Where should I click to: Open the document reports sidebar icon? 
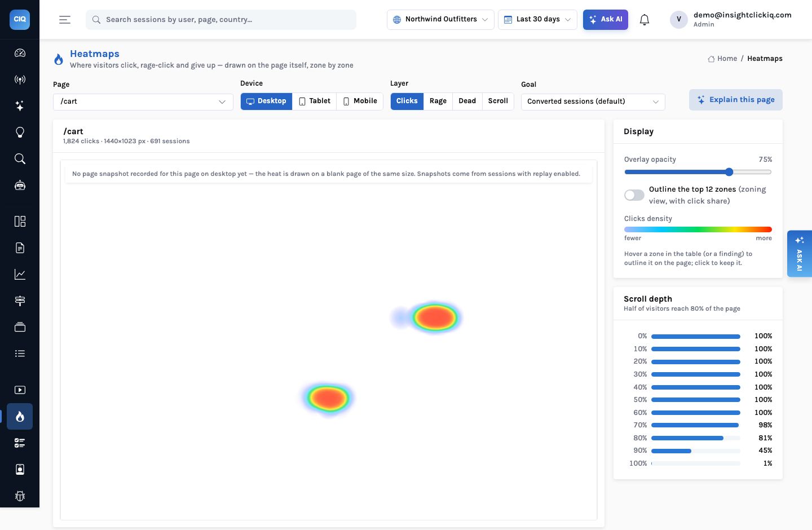(20, 248)
